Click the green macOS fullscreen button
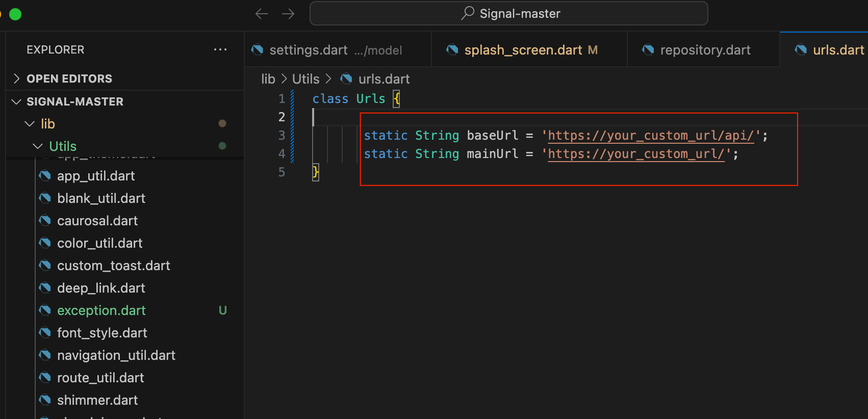The height and width of the screenshot is (419, 868). (15, 14)
